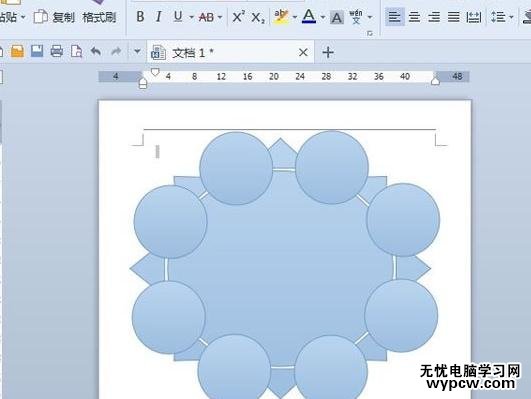
Task: Toggle italic formatting
Action: 158,17
